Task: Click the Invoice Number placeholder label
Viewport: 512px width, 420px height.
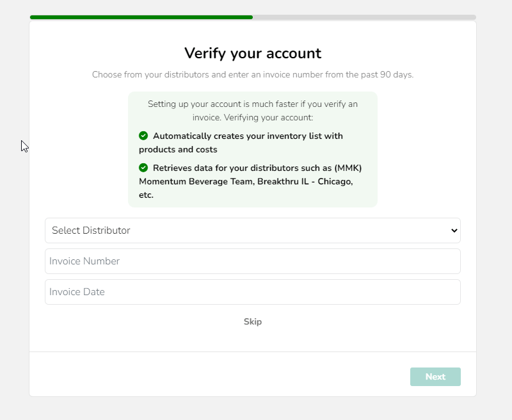Action: coord(84,261)
